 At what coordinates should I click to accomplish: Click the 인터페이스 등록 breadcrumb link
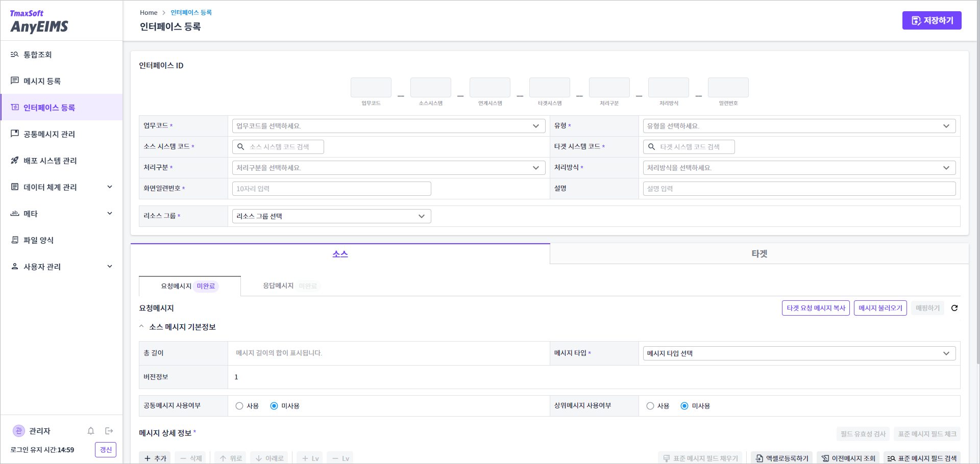pos(191,12)
